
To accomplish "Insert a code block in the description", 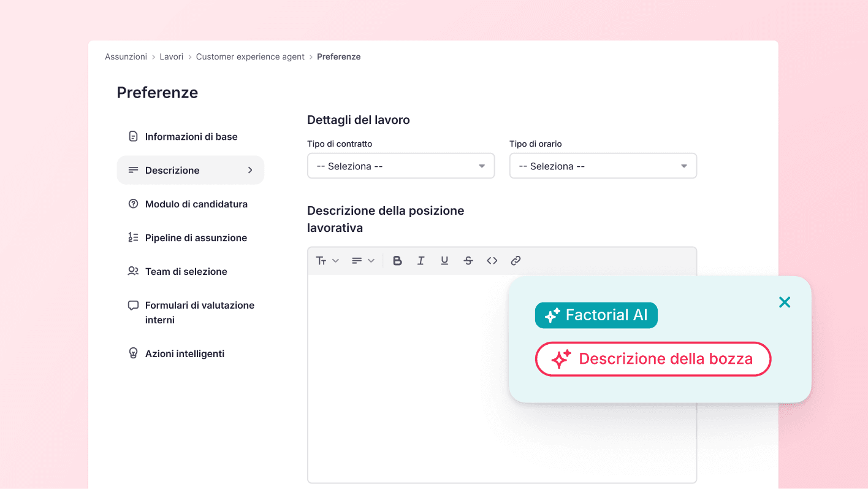I will [x=492, y=260].
